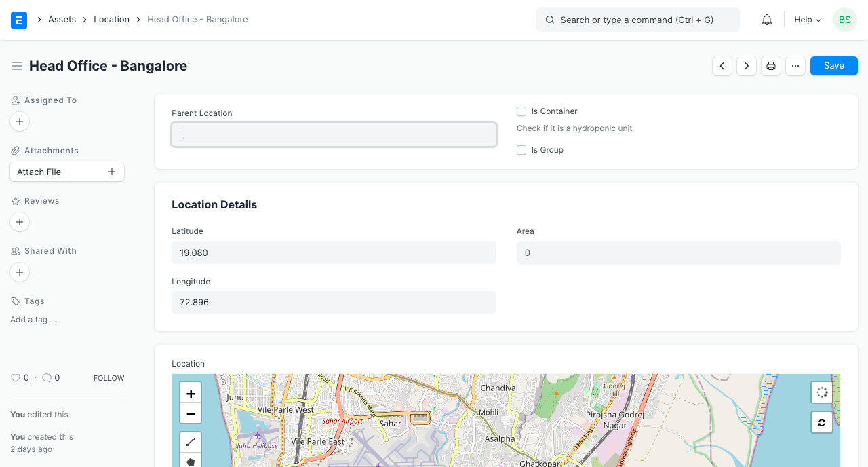Click the Attach File button
This screenshot has width=868, height=467.
tap(66, 172)
